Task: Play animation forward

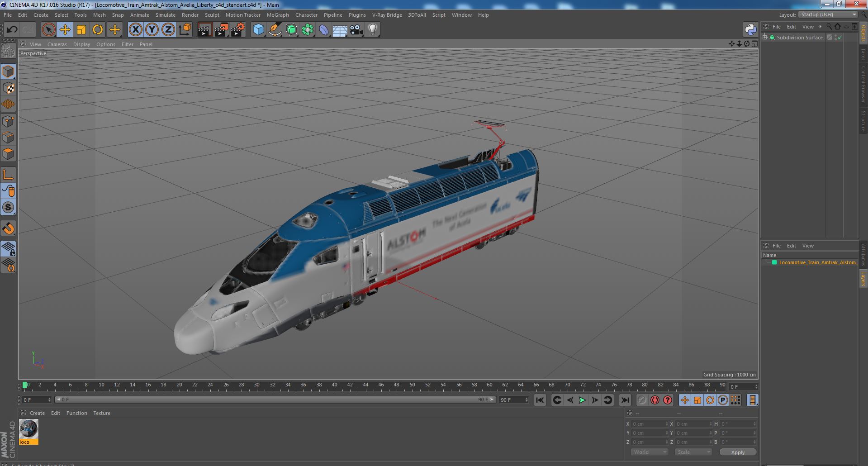Action: click(582, 400)
